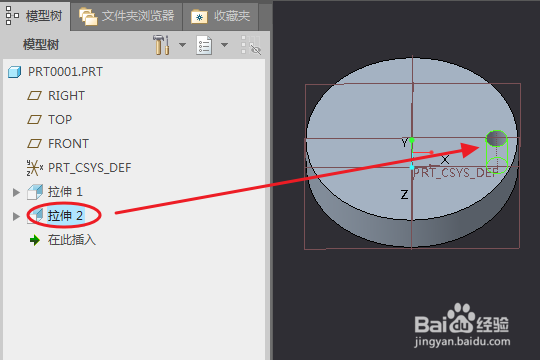The image size is (540, 360).
Task: Open dropdown arrow beside the show list icon
Action: (x=224, y=45)
